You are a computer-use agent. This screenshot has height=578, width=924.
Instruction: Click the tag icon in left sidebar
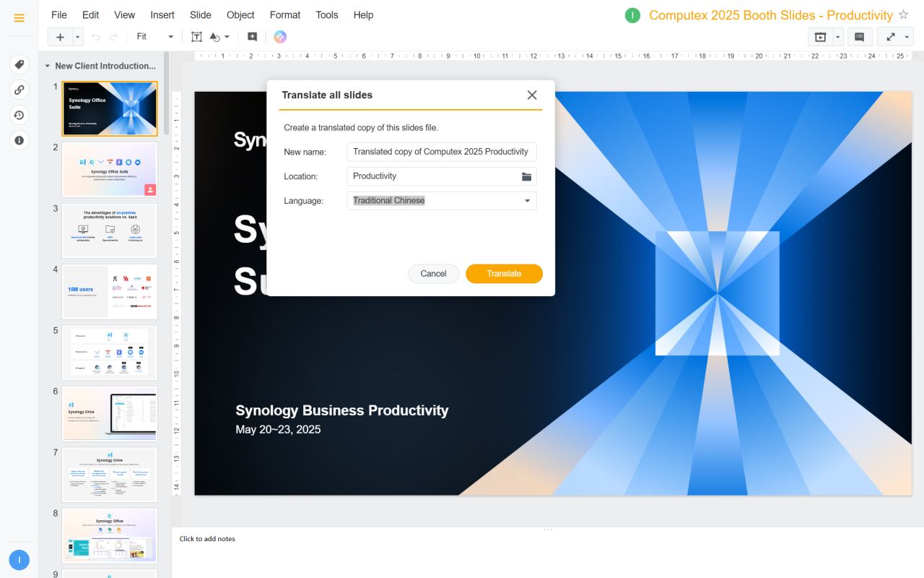[19, 65]
